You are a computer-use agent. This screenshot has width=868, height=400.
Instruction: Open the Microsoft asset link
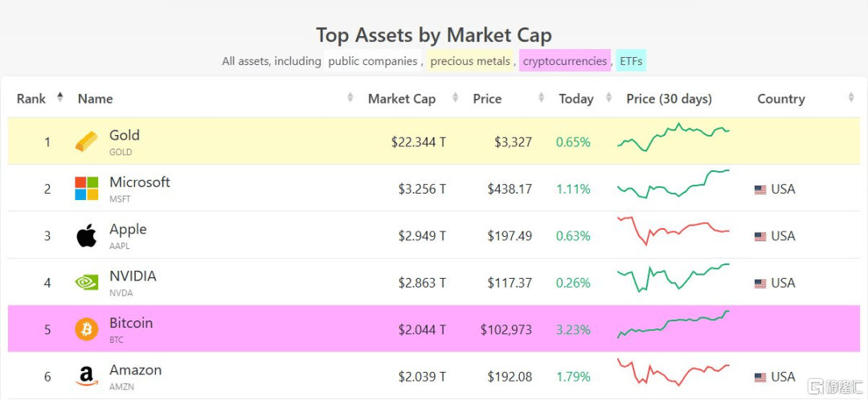coord(140,182)
